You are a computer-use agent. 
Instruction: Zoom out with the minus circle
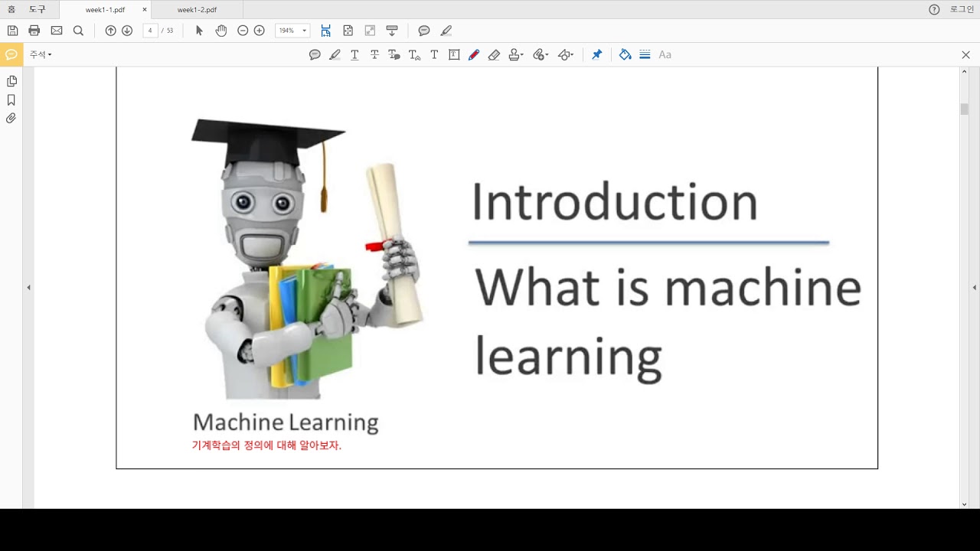pyautogui.click(x=243, y=31)
